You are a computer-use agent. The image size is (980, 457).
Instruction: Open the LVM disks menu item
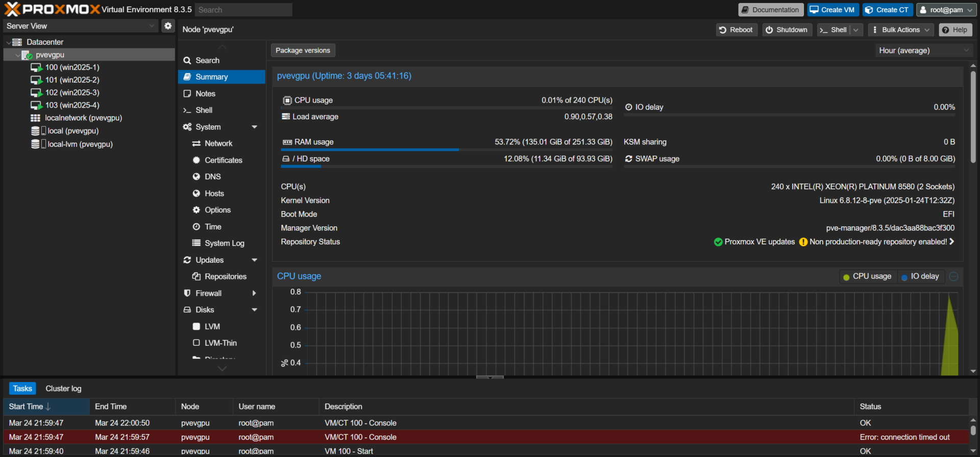click(x=222, y=326)
